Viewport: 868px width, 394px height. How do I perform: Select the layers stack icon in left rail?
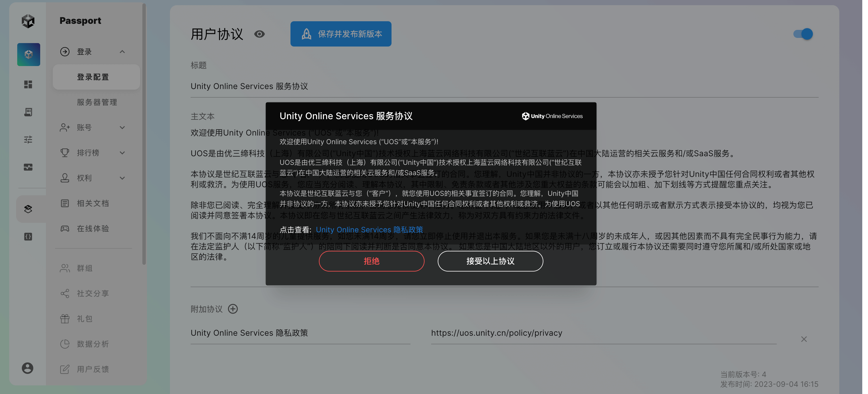[x=28, y=209]
